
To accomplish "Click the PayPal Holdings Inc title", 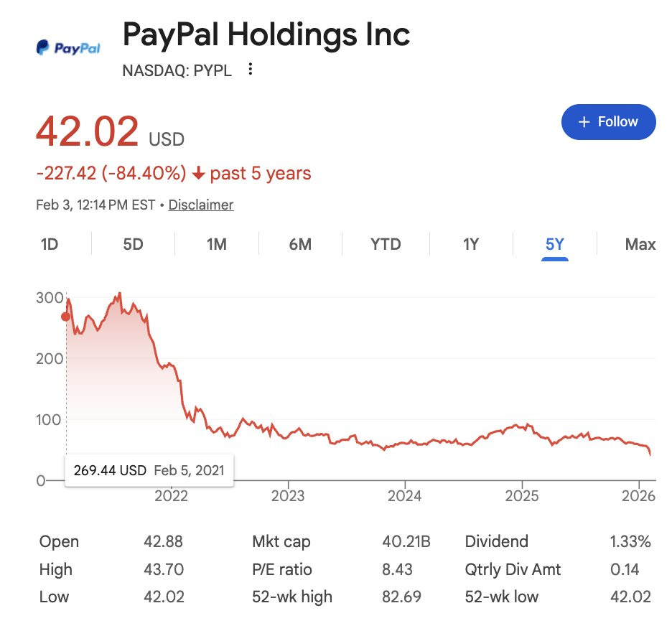I will (266, 35).
